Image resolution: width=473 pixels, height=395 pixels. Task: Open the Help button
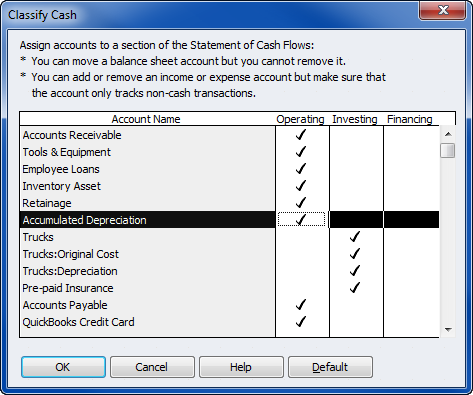pos(241,367)
